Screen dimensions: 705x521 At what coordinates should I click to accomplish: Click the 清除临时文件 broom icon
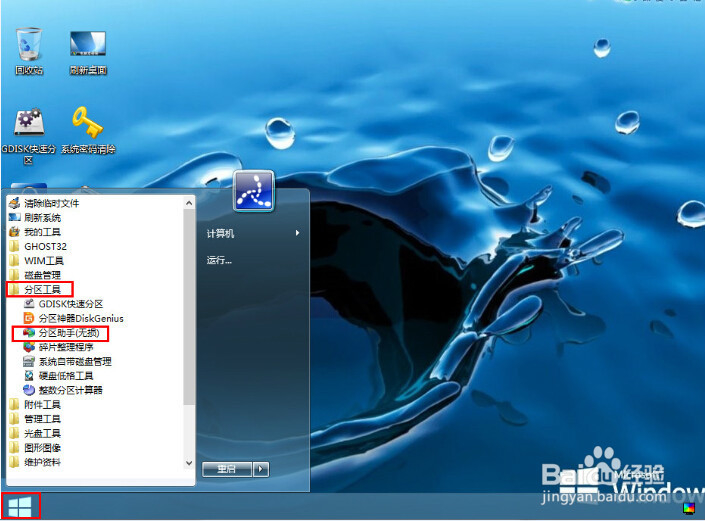point(14,203)
